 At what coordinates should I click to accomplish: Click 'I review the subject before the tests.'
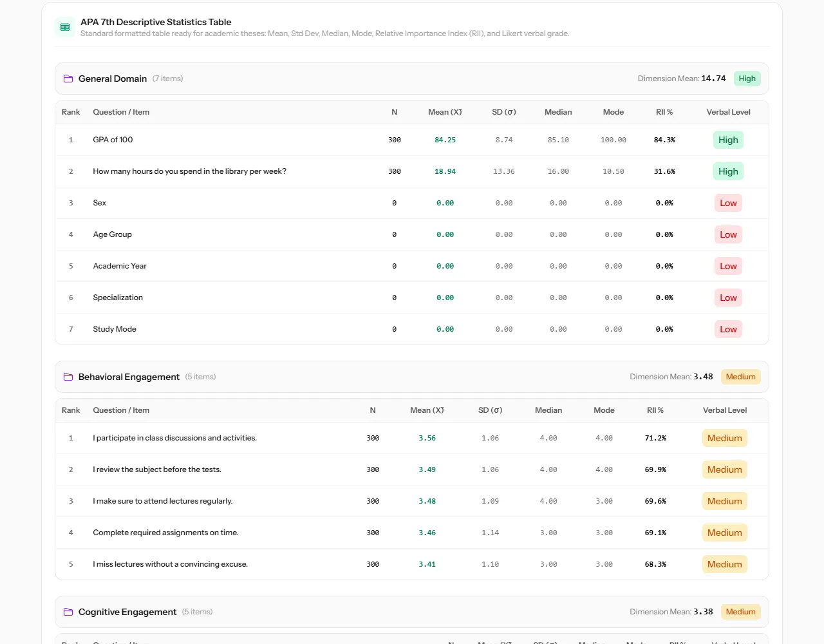pos(157,469)
